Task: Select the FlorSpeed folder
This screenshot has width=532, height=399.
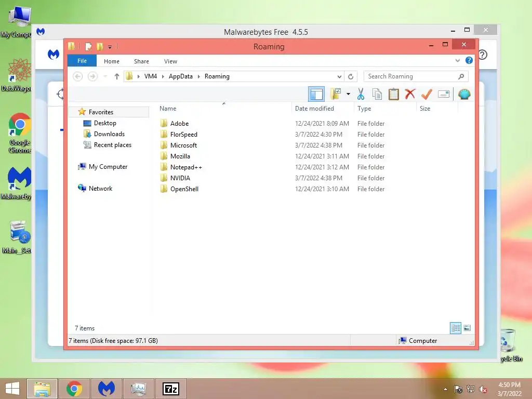Action: coord(183,135)
